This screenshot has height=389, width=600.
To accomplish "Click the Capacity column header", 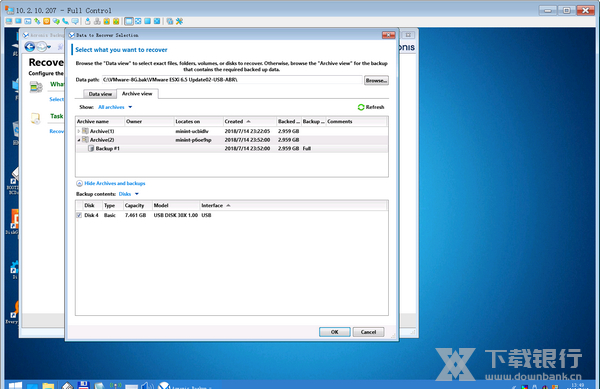I will tap(138, 205).
